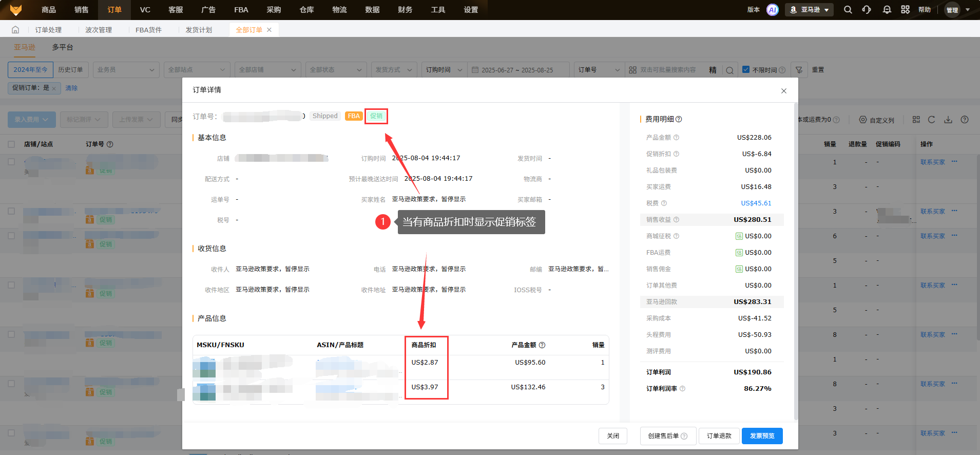Click the 2025-06-27 ~ 2025-08-25 date range field
Viewport: 980px width, 455px height.
[x=518, y=70]
